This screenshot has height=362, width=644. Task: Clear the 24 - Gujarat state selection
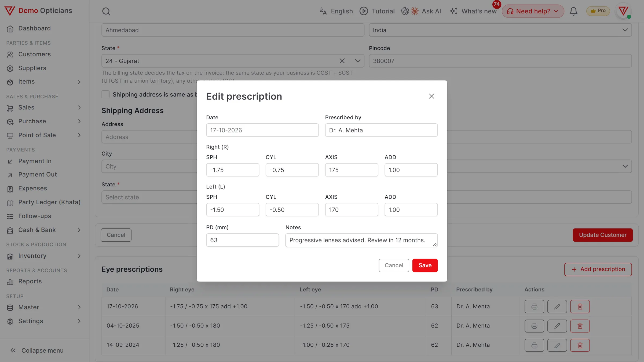[x=342, y=61]
